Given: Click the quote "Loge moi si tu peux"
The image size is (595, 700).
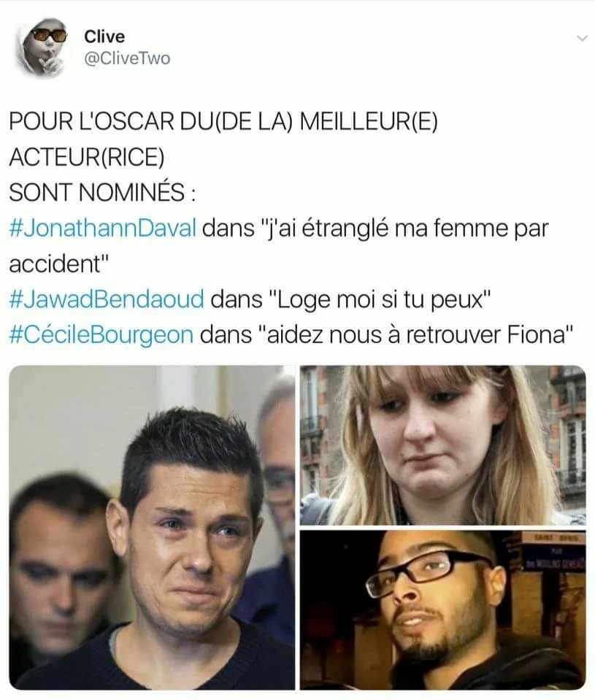Looking at the screenshot, I should (381, 299).
